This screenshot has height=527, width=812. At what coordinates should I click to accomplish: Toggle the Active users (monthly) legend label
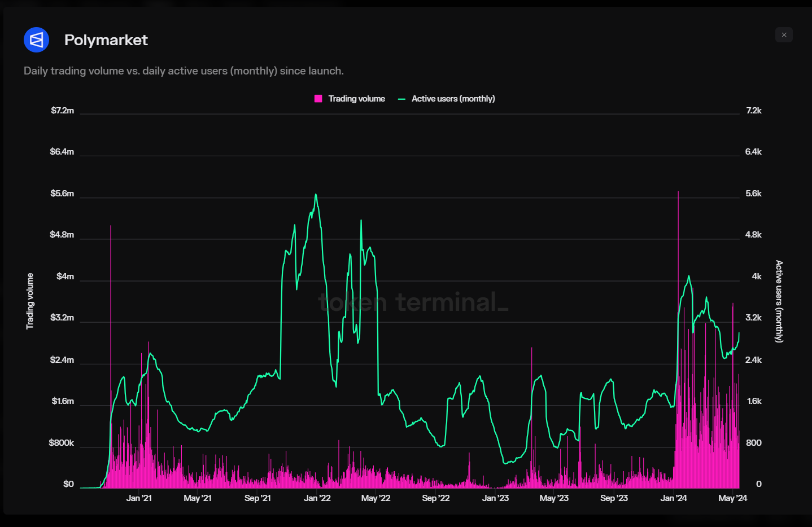[x=453, y=99]
